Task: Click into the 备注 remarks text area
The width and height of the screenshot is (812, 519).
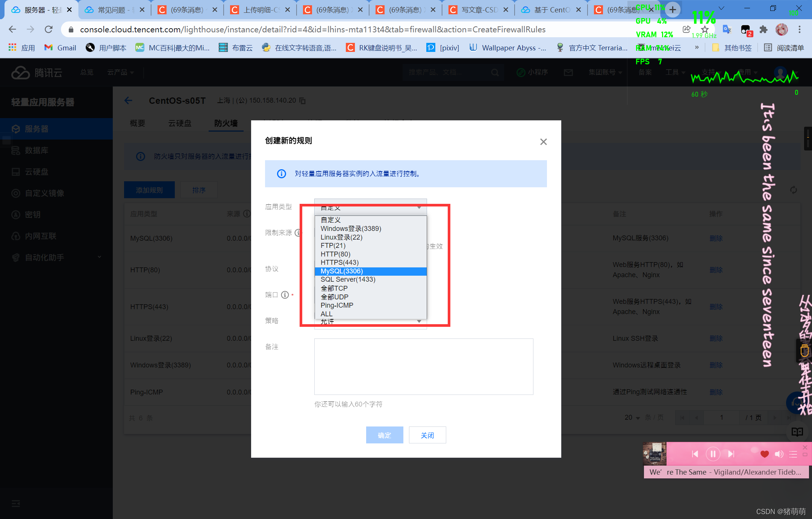Action: 423,367
